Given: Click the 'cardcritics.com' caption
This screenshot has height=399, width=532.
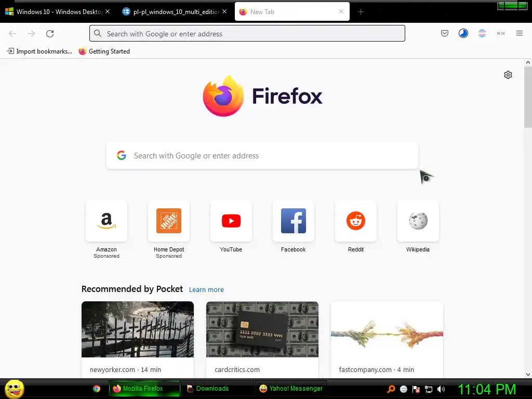Looking at the screenshot, I should tap(237, 370).
